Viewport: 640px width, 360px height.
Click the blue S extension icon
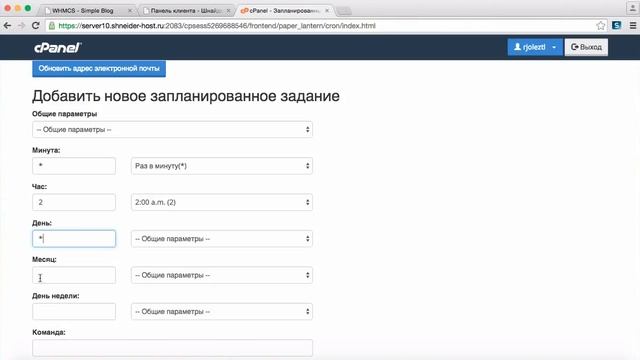(x=616, y=25)
